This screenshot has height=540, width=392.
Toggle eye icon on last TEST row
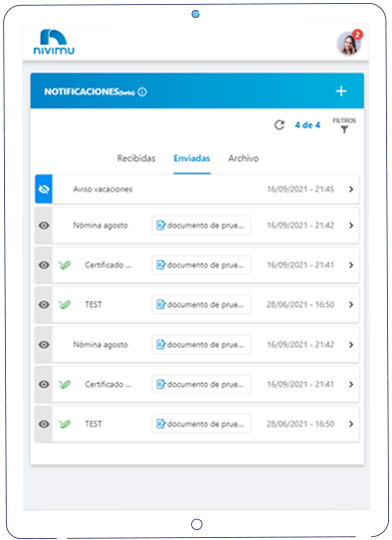coord(44,424)
